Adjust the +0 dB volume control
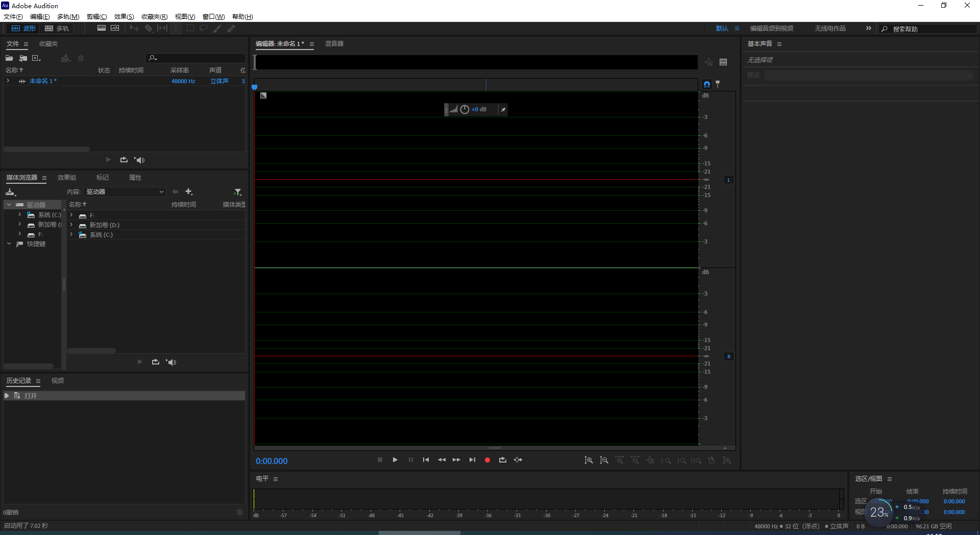 [x=479, y=109]
